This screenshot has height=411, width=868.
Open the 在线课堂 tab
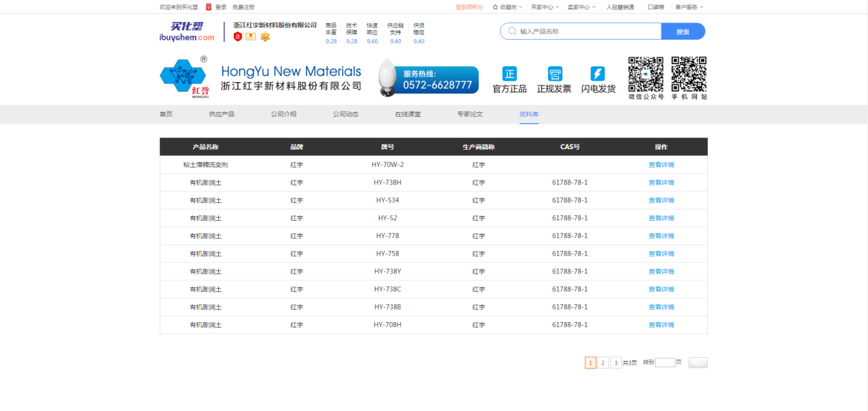click(408, 114)
